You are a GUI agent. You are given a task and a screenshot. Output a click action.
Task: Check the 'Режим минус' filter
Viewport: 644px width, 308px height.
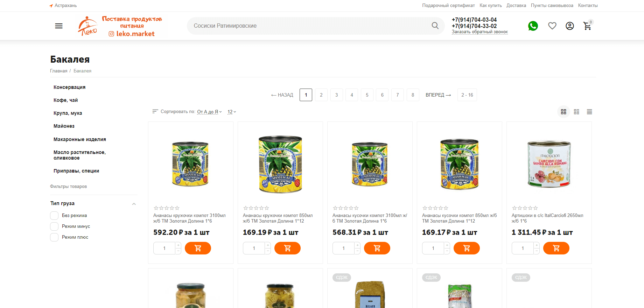(x=54, y=226)
